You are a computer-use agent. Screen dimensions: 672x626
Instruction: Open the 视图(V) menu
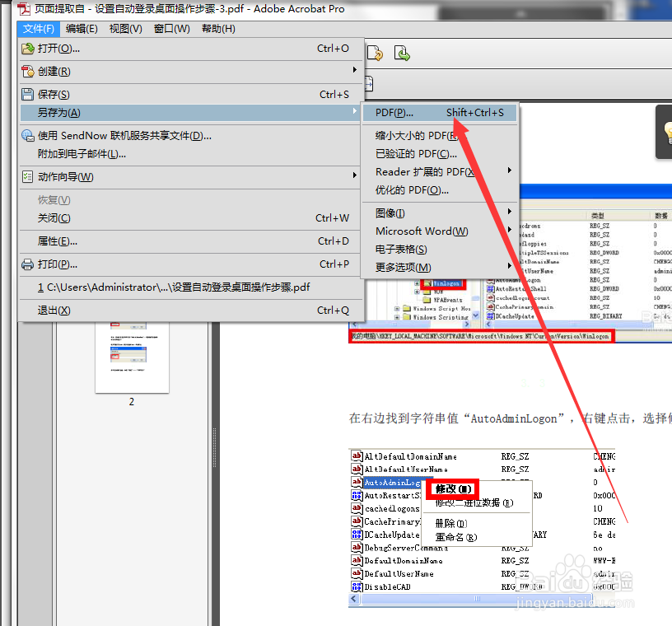pyautogui.click(x=125, y=29)
